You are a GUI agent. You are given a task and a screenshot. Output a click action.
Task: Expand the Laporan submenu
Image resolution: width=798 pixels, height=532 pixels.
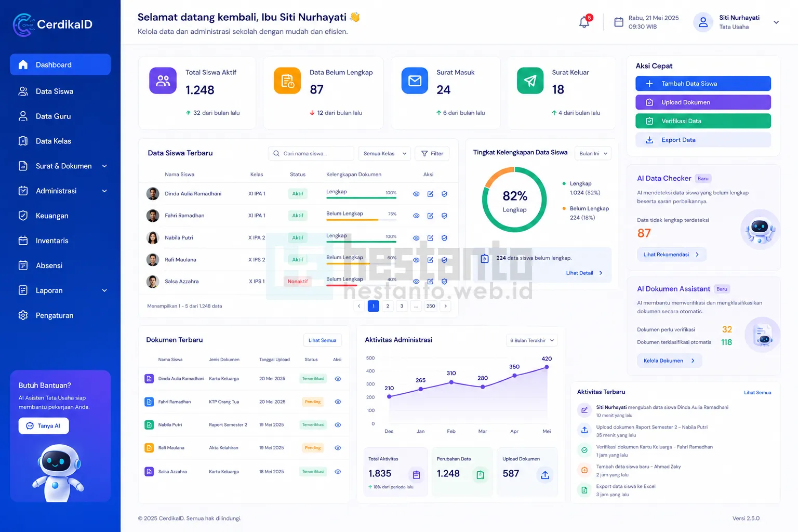[104, 290]
